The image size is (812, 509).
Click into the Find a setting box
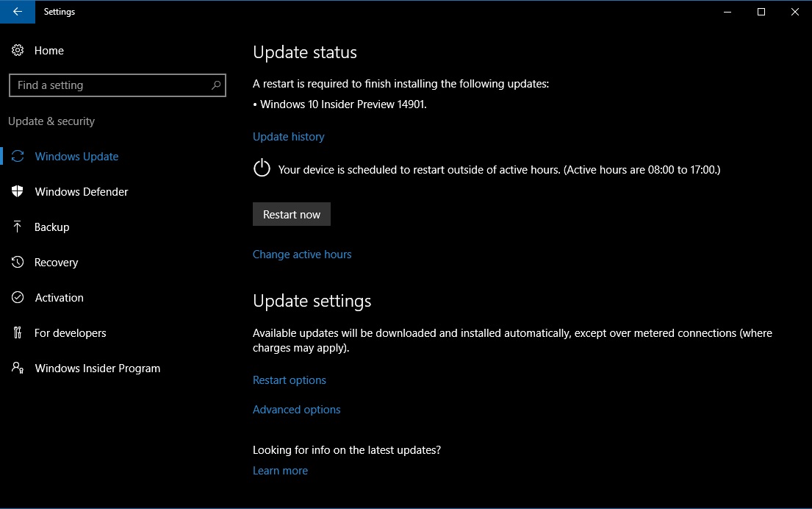click(x=118, y=85)
